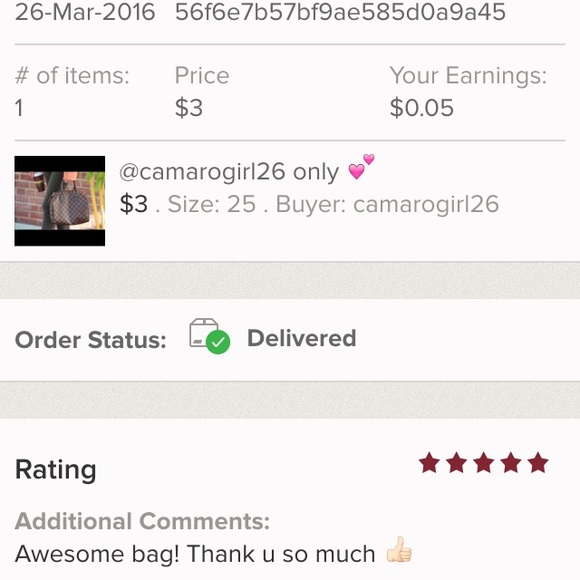580x580 pixels.
Task: Open the handbag listing thumbnail
Action: coord(60,201)
